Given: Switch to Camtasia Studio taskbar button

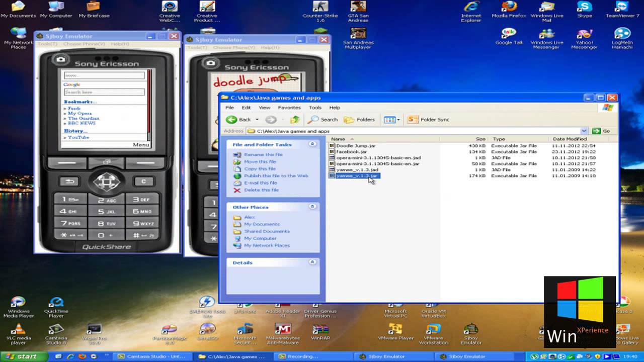Looking at the screenshot, I should [x=153, y=356].
